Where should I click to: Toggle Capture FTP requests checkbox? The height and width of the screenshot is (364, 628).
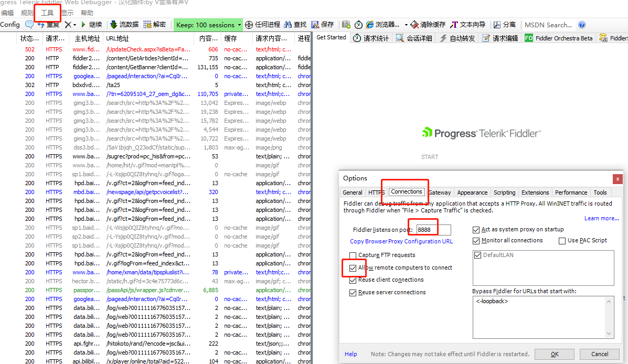(x=353, y=255)
